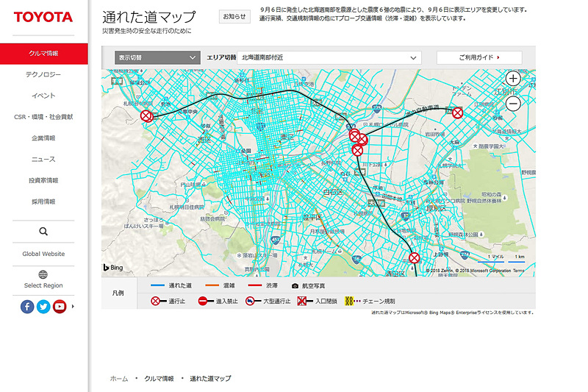This screenshot has width=588, height=392.
Task: Click the 通れた道マップ page title
Action: [x=149, y=17]
